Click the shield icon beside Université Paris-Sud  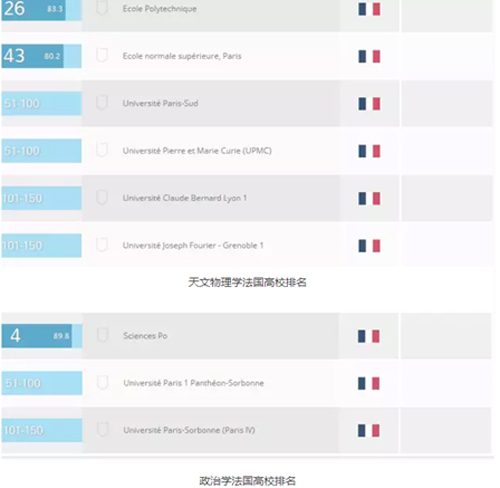[102, 103]
